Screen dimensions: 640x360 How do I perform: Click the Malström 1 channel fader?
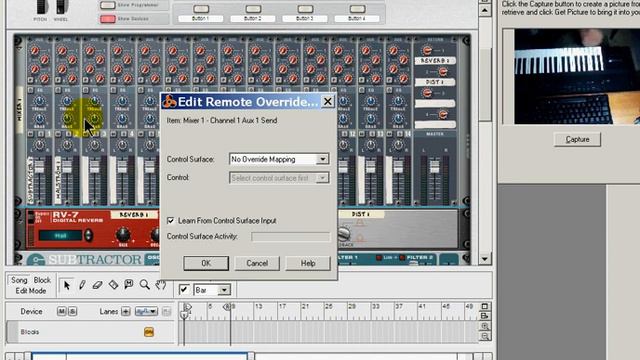pos(67,167)
